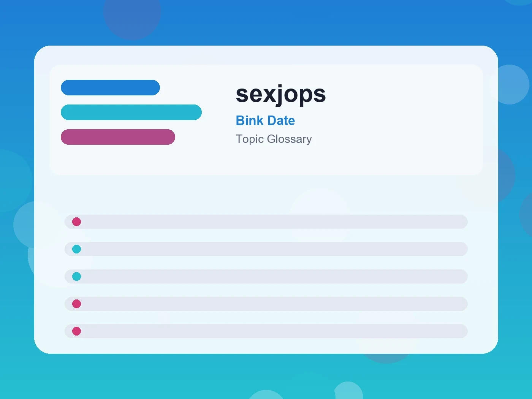Select the magenta pill bar
Screen dimensions: 532x399
click(118, 137)
